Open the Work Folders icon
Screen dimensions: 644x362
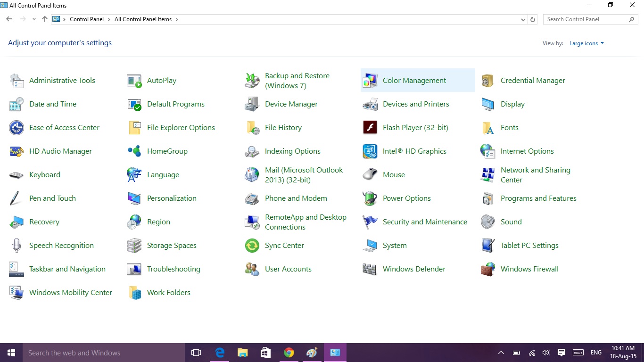(134, 293)
